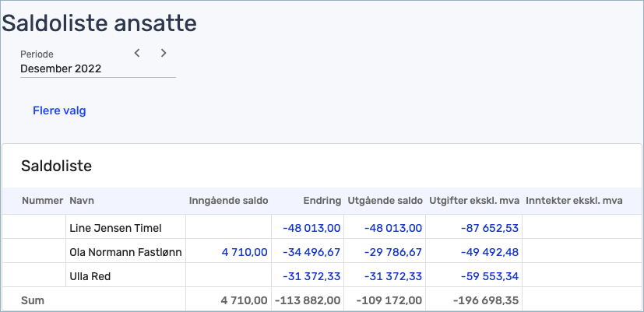Sort by Inntekter ekskl. mva header

coord(574,201)
